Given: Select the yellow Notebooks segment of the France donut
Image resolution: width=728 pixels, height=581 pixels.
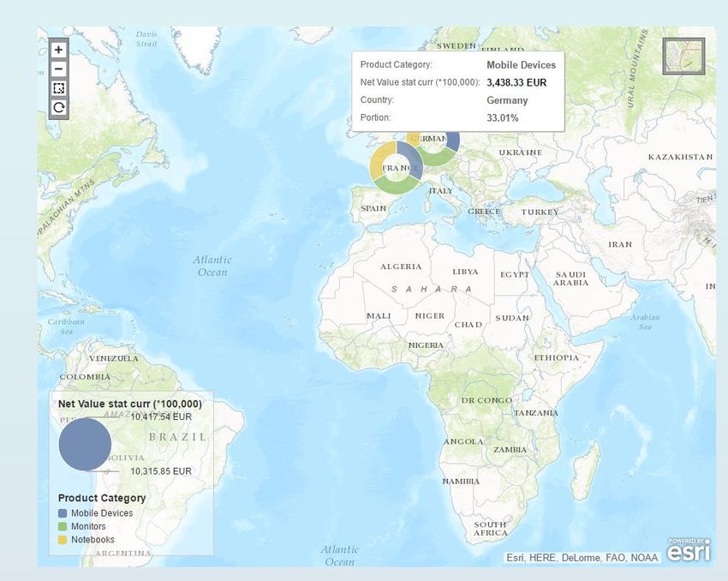Looking at the screenshot, I should pos(378,160).
